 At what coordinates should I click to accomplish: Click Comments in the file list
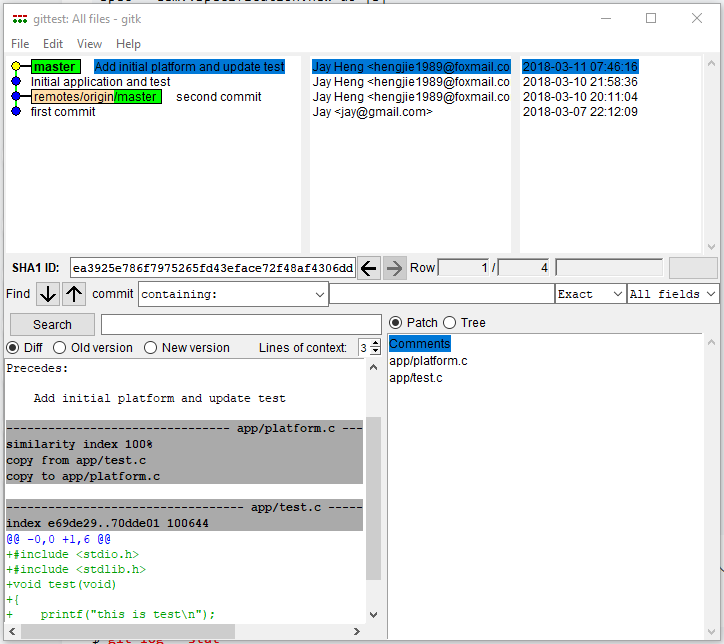(419, 343)
